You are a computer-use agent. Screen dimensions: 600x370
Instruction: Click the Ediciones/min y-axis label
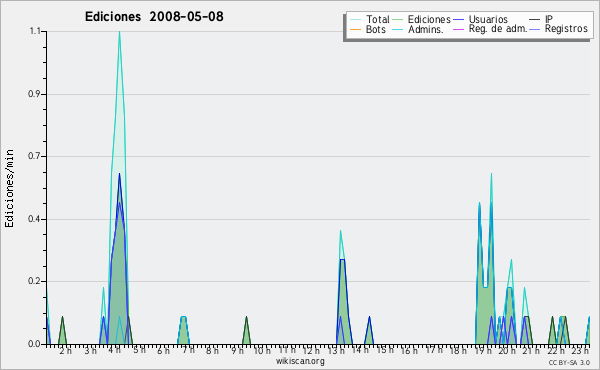[x=9, y=188]
